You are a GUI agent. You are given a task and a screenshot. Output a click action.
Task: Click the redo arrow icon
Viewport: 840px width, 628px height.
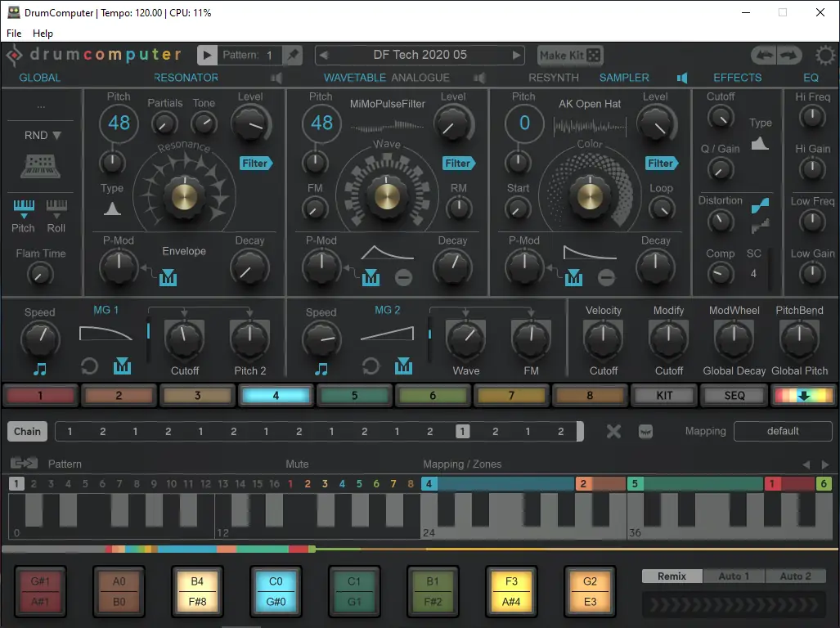click(787, 55)
